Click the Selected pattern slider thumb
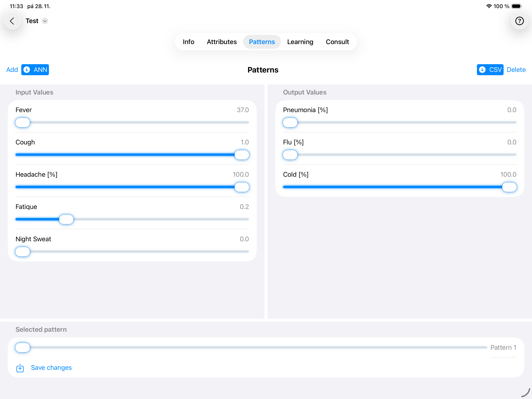 (x=23, y=348)
